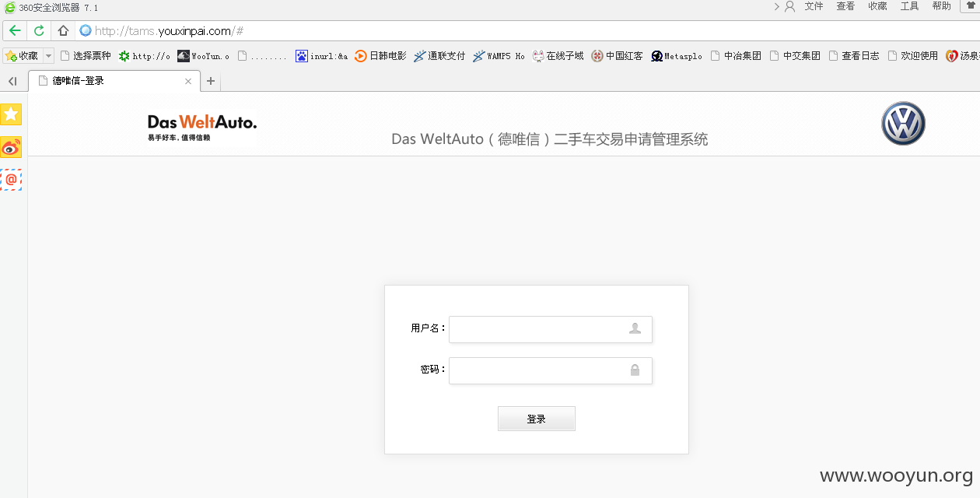Image resolution: width=980 pixels, height=498 pixels.
Task: Click the site globe icon in address bar
Action: 86,31
